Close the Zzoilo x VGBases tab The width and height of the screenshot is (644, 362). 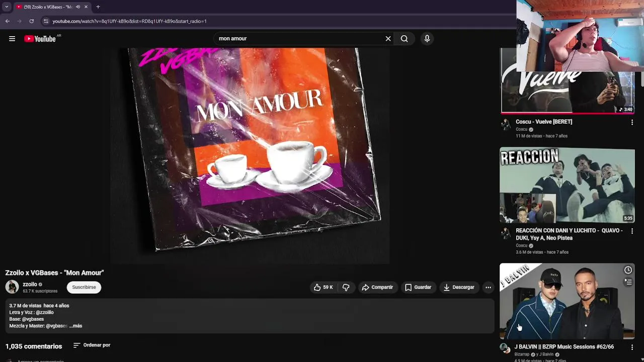point(86,7)
